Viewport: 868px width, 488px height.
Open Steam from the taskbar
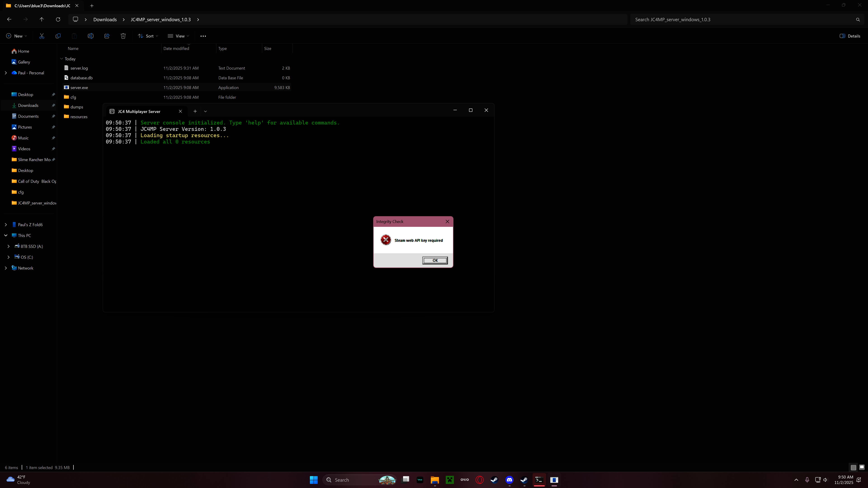tap(495, 480)
